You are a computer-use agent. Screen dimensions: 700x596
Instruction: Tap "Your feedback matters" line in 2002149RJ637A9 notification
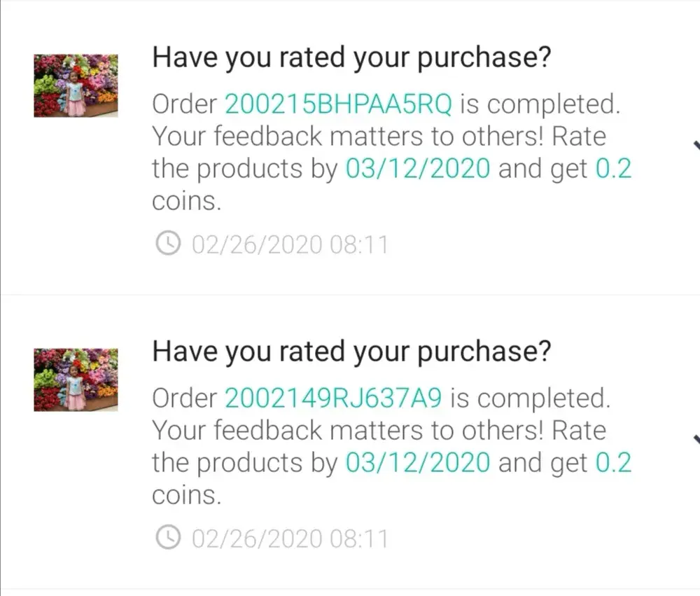click(x=379, y=431)
